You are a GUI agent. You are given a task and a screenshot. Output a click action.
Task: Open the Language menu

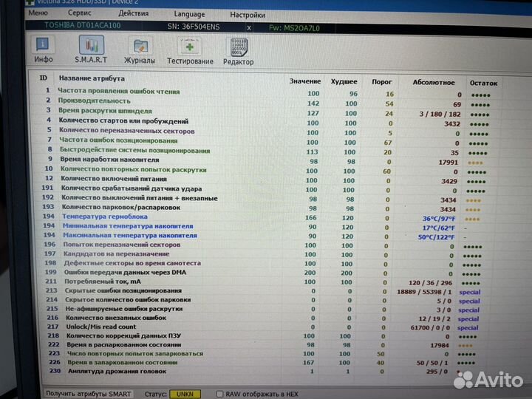coord(189,14)
